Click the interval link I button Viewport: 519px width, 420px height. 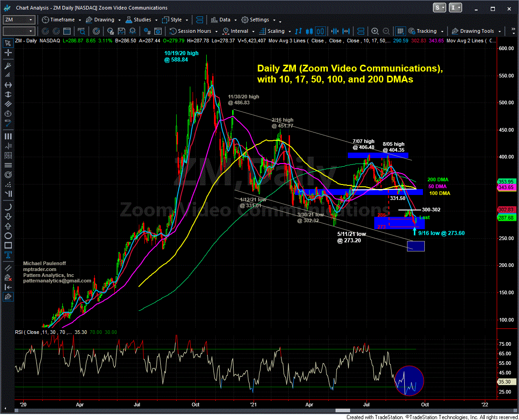pyautogui.click(x=455, y=8)
